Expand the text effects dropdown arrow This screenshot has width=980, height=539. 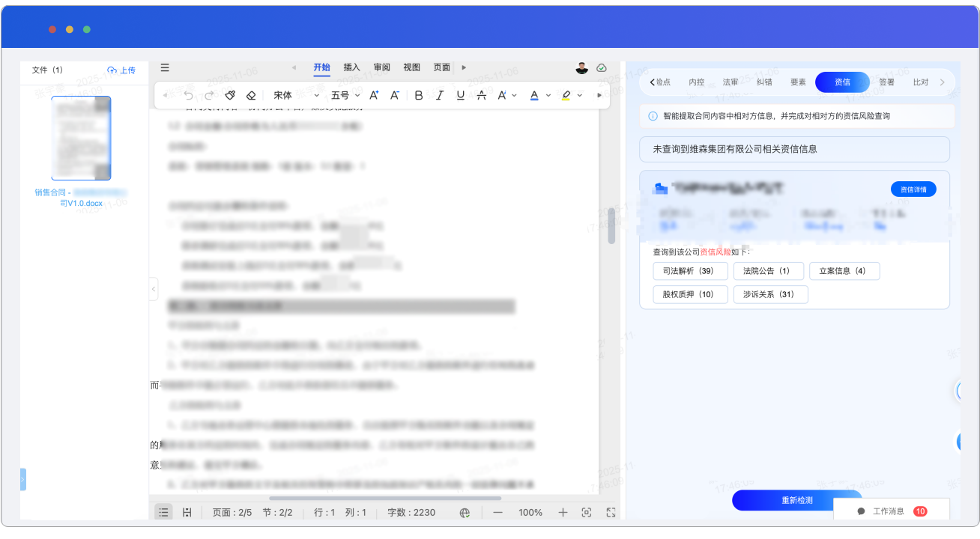coord(515,95)
